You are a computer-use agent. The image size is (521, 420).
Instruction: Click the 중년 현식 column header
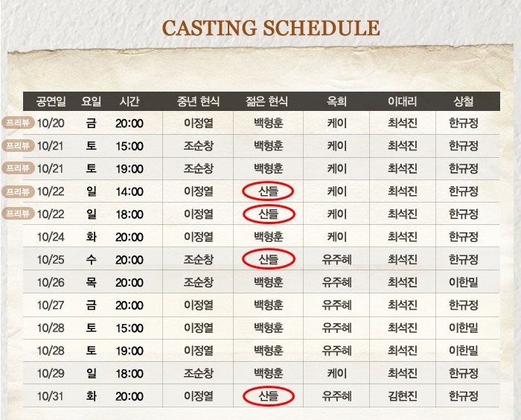[x=198, y=101]
